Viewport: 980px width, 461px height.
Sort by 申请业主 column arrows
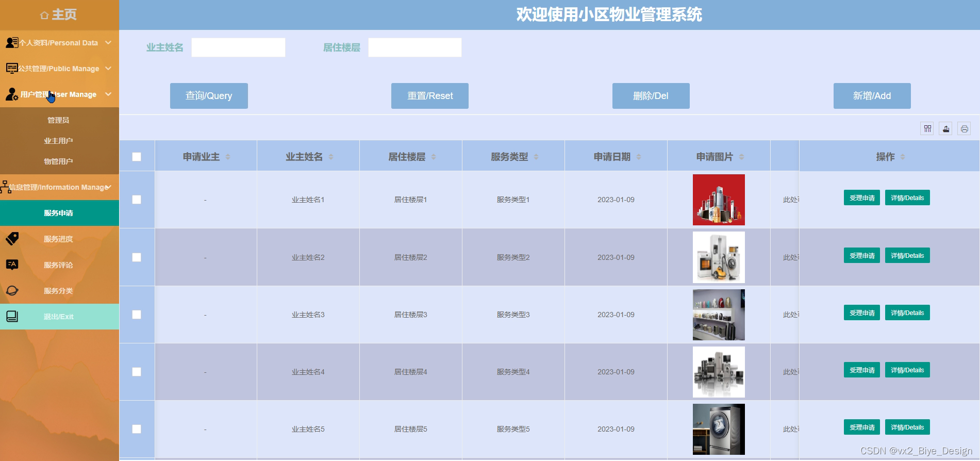(x=228, y=157)
